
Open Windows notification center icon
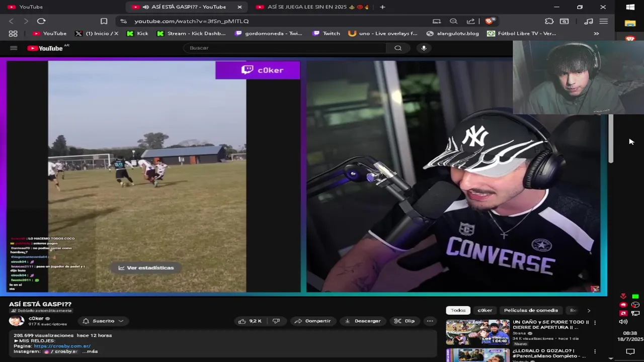coord(630,351)
